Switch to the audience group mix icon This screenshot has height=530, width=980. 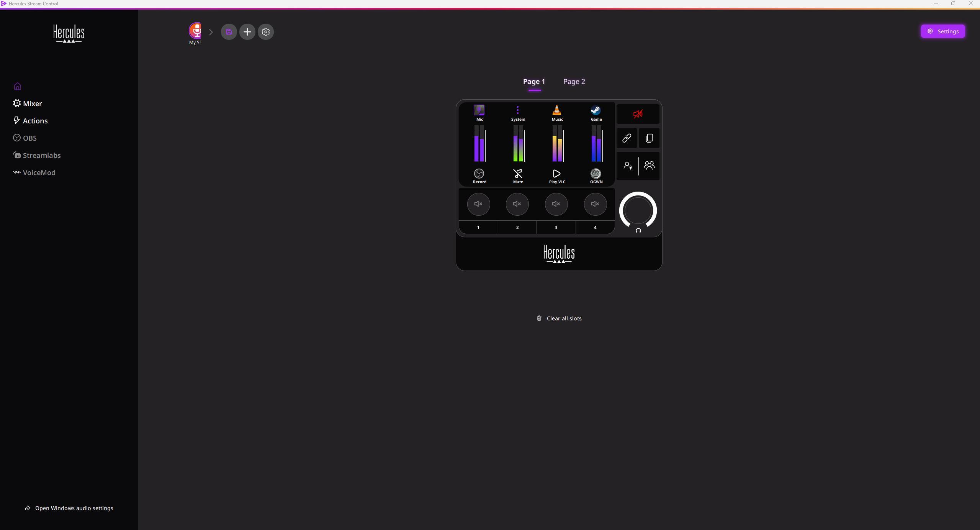[649, 166]
